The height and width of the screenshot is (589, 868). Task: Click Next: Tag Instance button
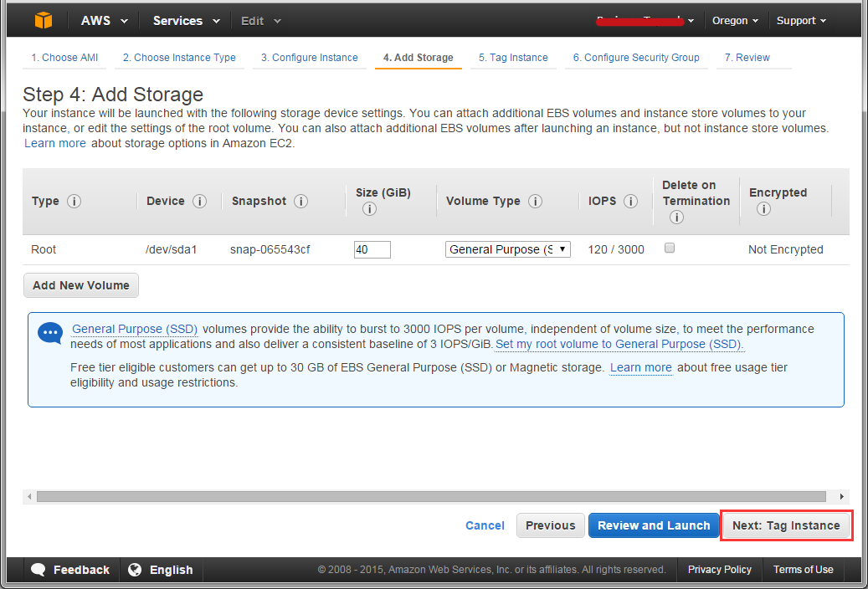(786, 525)
